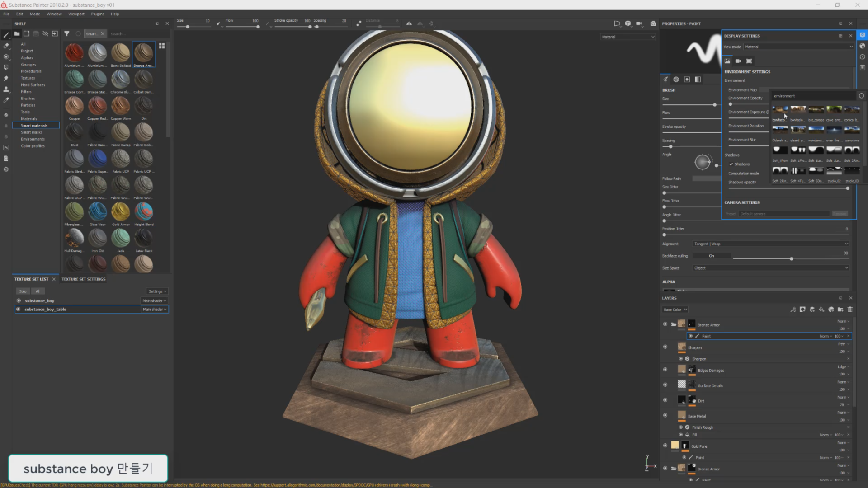
Task: Select the Eraser tool in left toolbar
Action: coord(6,46)
